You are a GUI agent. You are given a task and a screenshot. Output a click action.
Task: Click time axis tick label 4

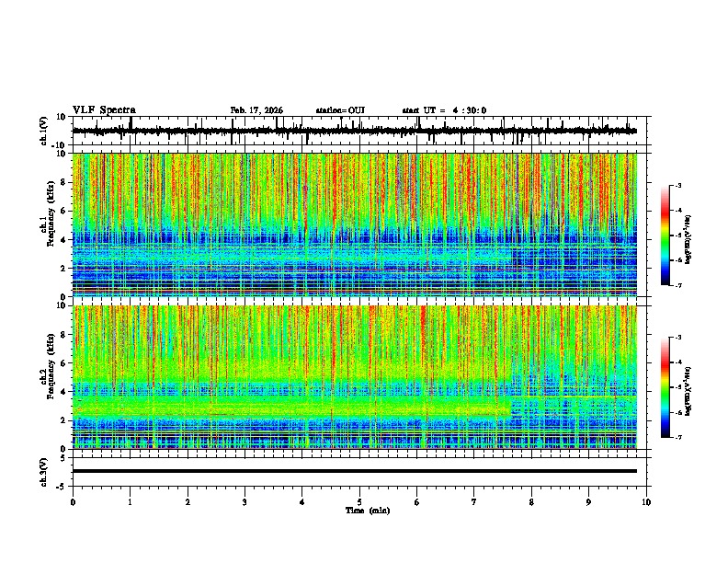302,502
